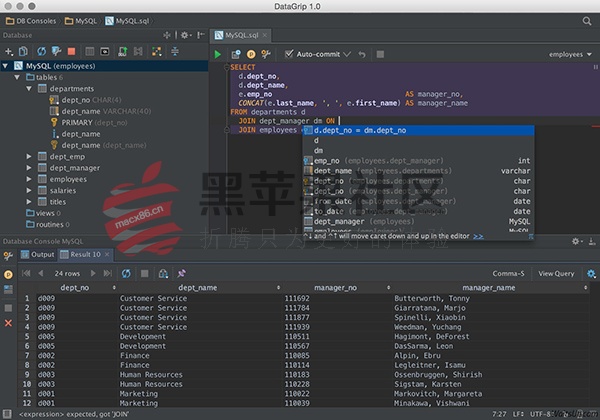Select the Result 10 tab
Viewport: 600px width, 420px height.
(85, 254)
